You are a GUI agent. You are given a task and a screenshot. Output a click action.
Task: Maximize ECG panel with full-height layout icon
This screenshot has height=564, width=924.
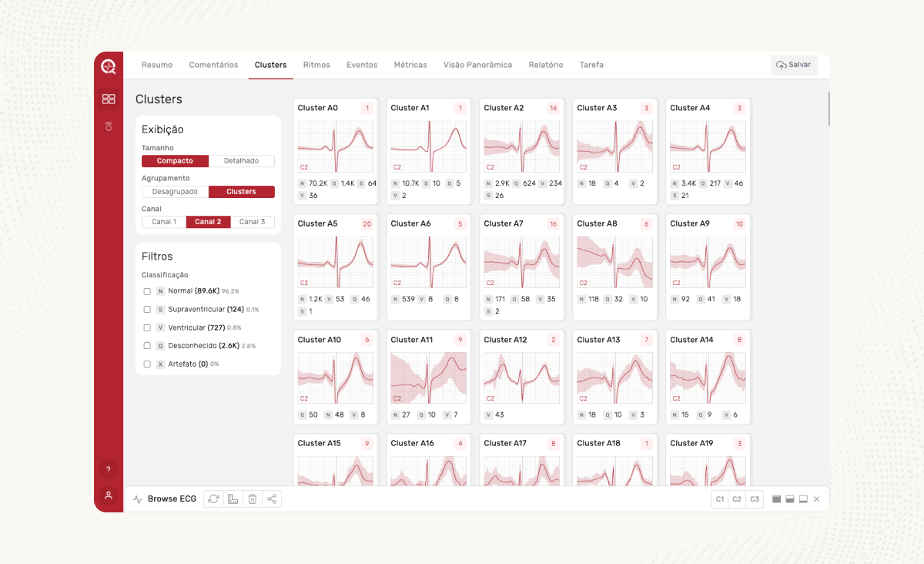[x=777, y=499]
